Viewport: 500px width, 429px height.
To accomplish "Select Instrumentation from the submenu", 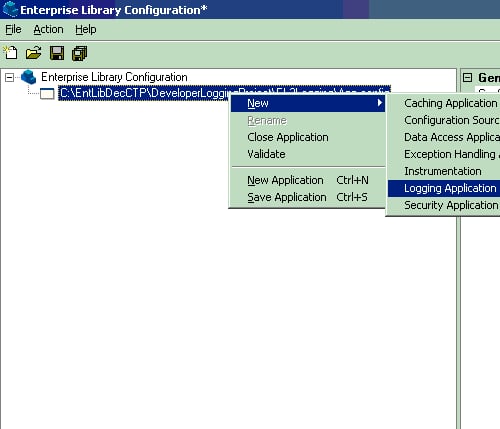I will (444, 171).
